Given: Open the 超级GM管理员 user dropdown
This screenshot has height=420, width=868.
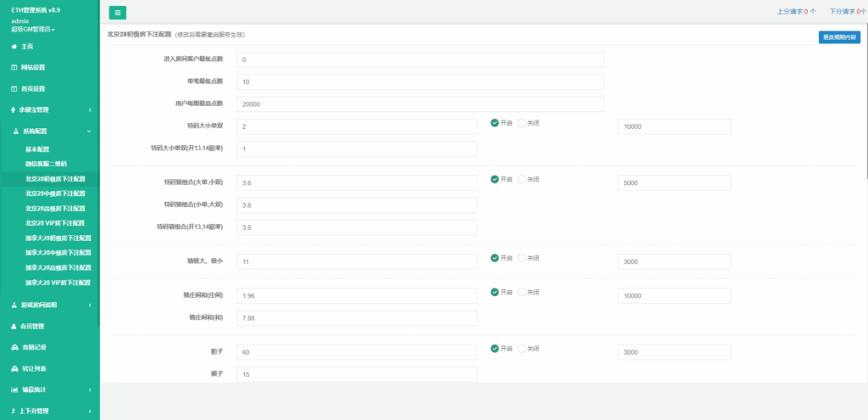Looking at the screenshot, I should 34,29.
